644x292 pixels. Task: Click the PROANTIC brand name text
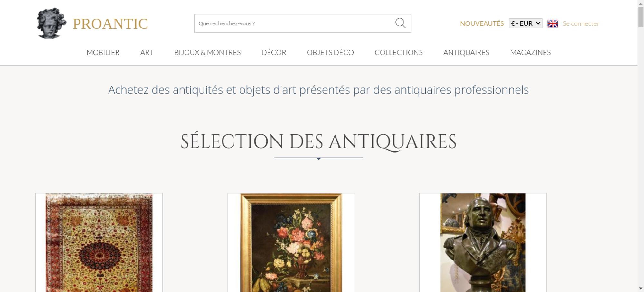110,24
